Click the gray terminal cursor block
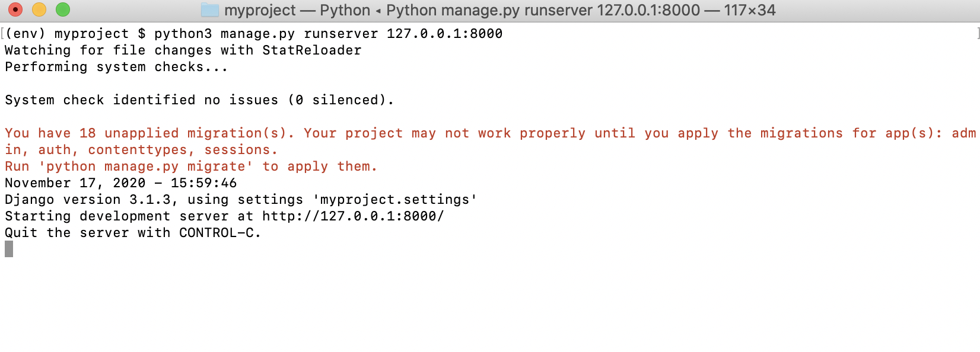The image size is (980, 352). point(9,249)
